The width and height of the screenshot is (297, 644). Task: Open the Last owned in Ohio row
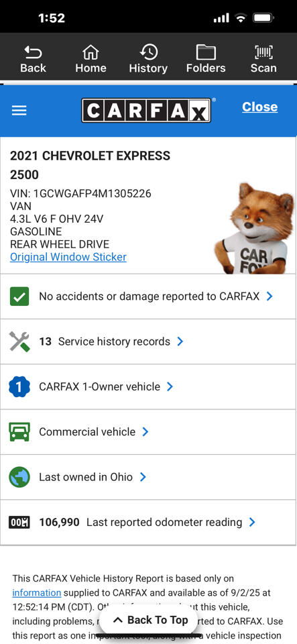149,477
